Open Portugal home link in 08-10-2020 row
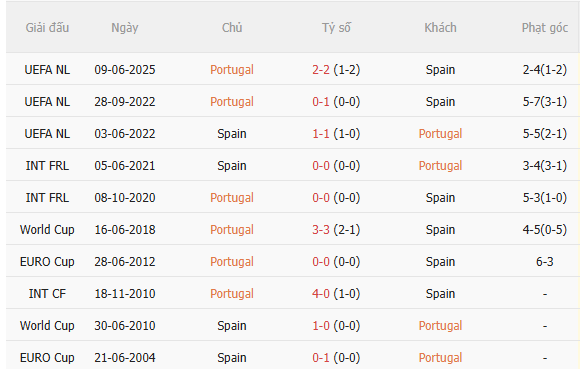The image size is (580, 369). [x=232, y=198]
